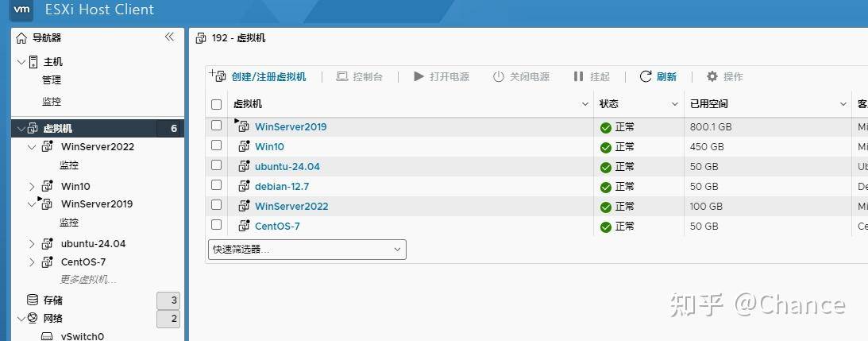Check the ubuntu-24.04 row checkbox
Viewport: 868px width, 341px height.
coord(217,165)
